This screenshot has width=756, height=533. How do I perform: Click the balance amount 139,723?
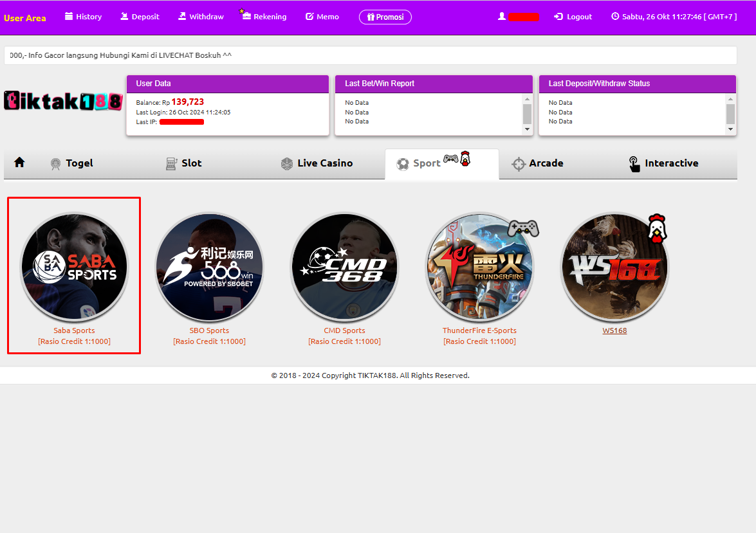(x=188, y=102)
